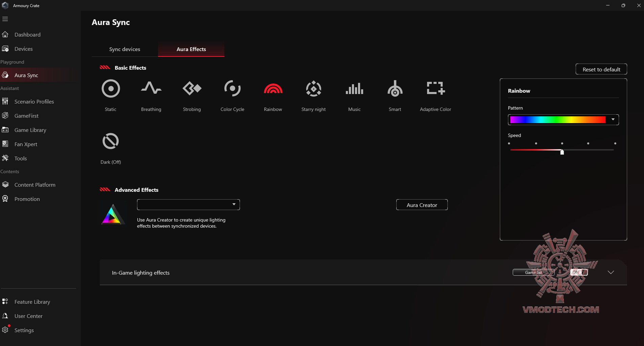Image resolution: width=644 pixels, height=346 pixels.
Task: Open the Devices label in sidebar
Action: tap(24, 49)
